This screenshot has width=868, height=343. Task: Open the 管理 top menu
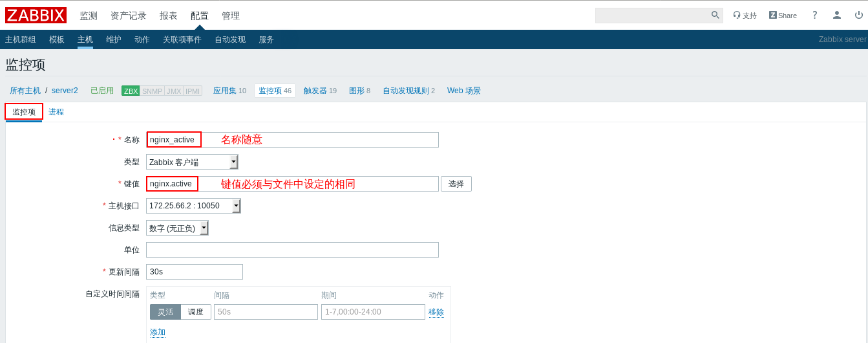pos(231,16)
